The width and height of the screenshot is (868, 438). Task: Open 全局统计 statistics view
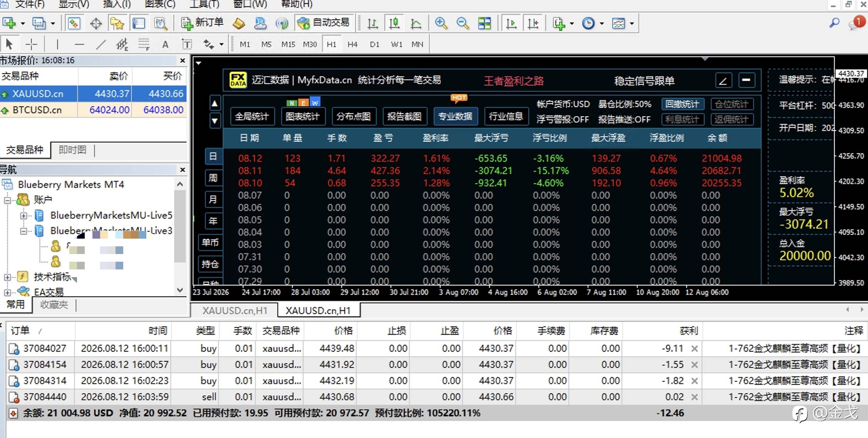[x=252, y=116]
